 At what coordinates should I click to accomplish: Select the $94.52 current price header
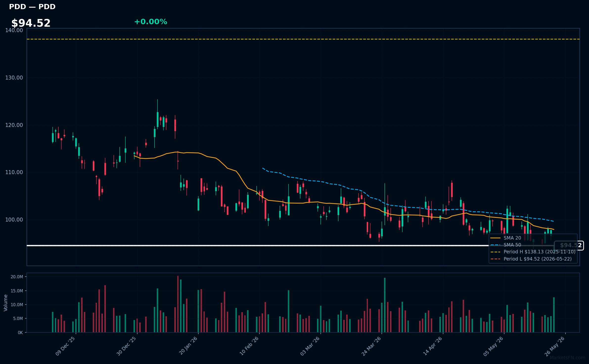[x=31, y=23]
